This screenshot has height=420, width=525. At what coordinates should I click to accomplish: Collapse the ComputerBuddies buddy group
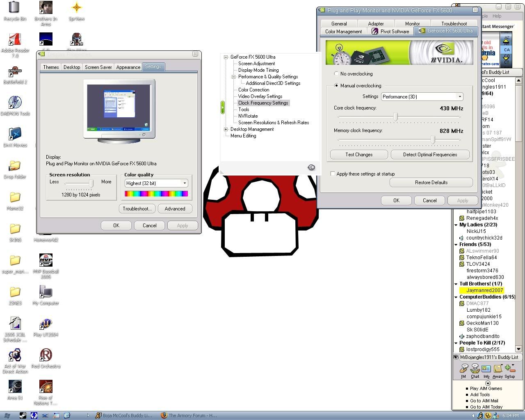click(456, 297)
